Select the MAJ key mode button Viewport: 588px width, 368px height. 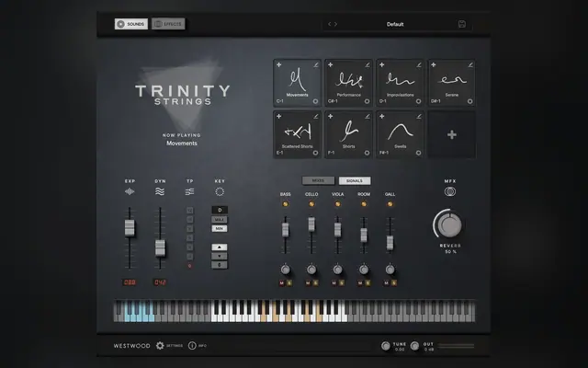[x=220, y=219]
